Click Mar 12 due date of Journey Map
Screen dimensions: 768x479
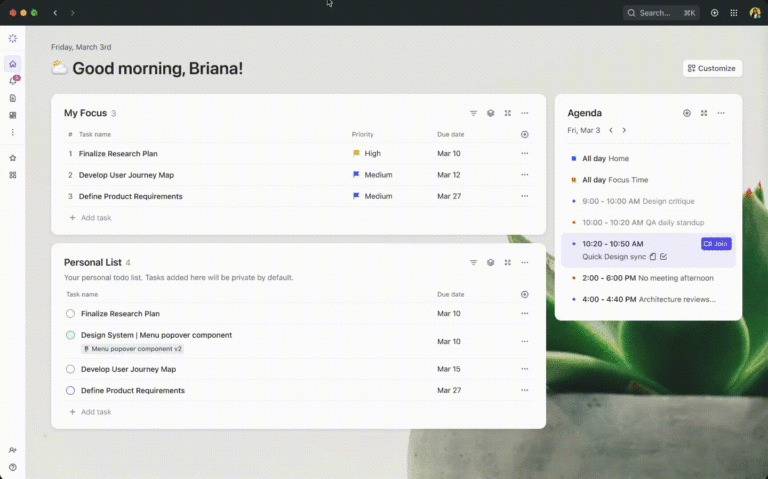tap(449, 175)
